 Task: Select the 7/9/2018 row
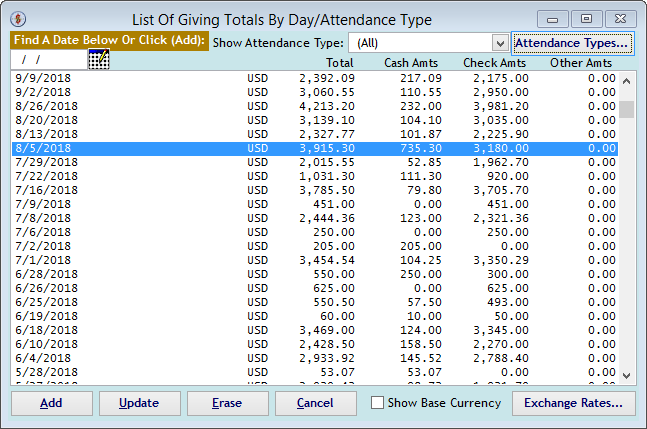tap(314, 205)
